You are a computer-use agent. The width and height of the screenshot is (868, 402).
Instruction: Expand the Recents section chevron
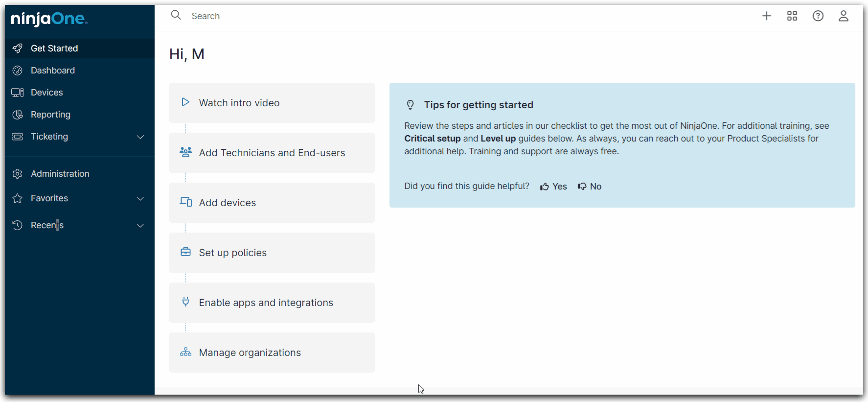pos(140,226)
